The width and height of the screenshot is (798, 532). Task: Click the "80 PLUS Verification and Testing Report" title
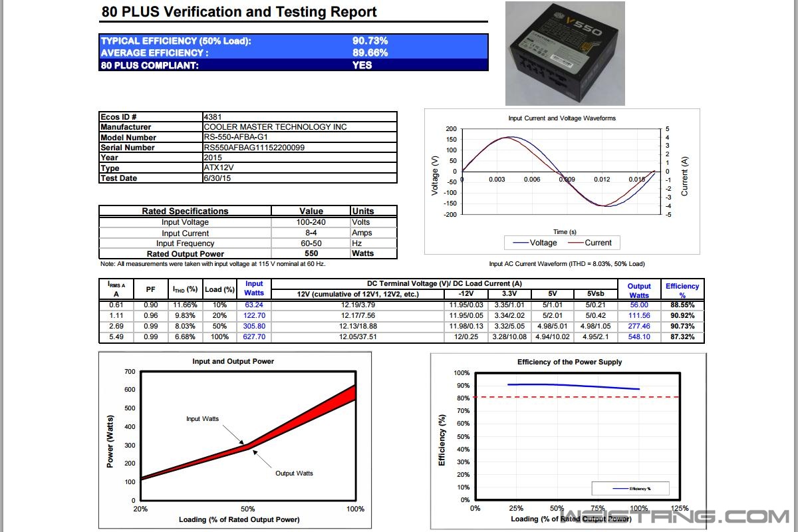click(x=239, y=12)
